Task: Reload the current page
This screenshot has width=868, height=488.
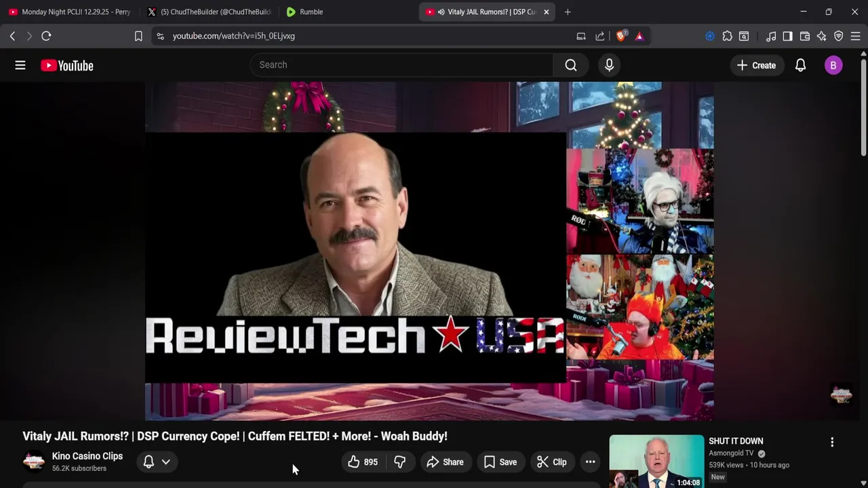Action: tap(46, 36)
